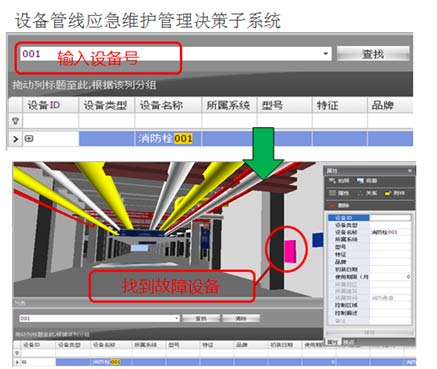Click the filter funnel icon in bottom table
Screen dimensions: 437x369
17,353
